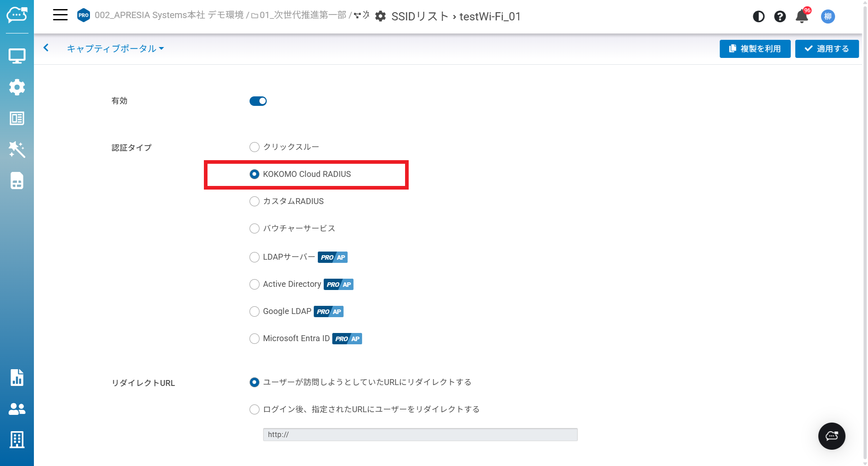The width and height of the screenshot is (868, 466).
Task: Select the LDAPサーバー radio option
Action: 255,257
